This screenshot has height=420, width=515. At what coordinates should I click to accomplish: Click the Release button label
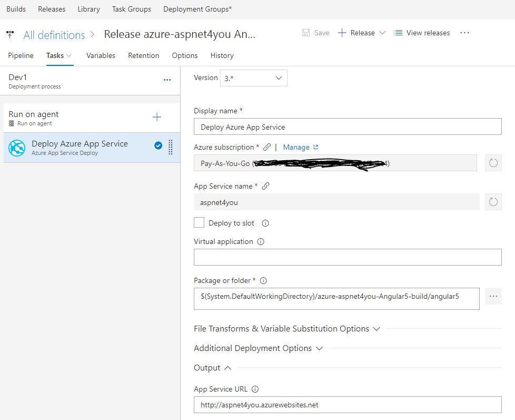point(363,33)
